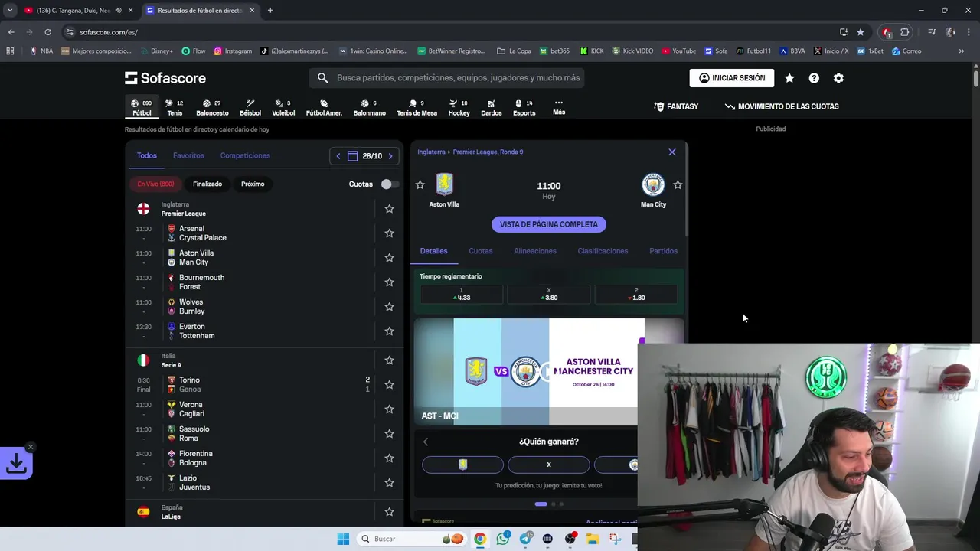The width and height of the screenshot is (980, 551).
Task: Favorite Lazio vs Juventus match
Action: pos(389,483)
